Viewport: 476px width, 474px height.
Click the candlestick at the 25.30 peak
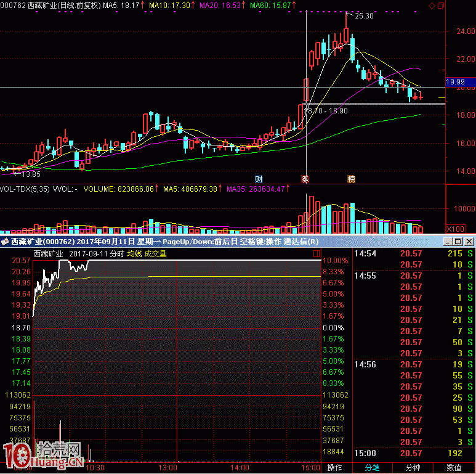tap(346, 29)
